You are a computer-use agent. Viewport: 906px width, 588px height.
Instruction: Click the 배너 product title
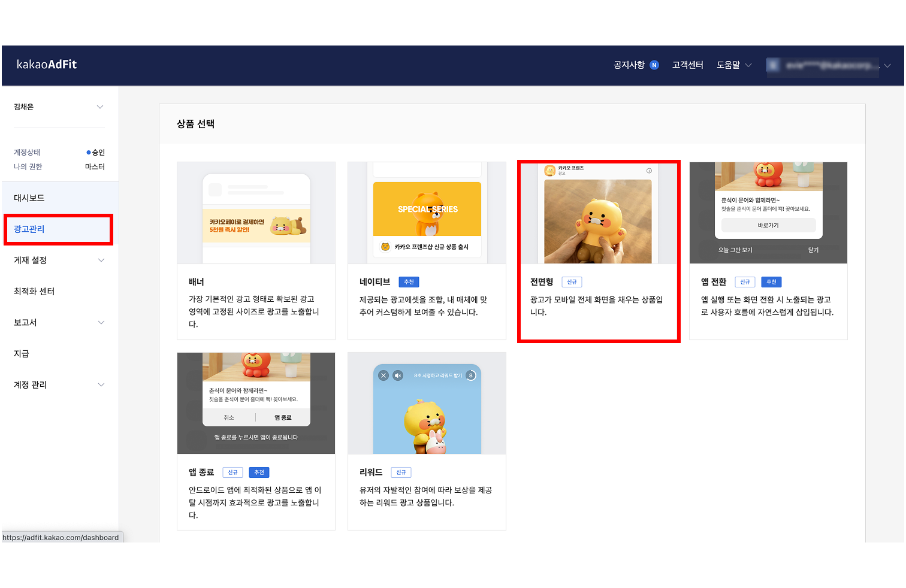point(197,281)
